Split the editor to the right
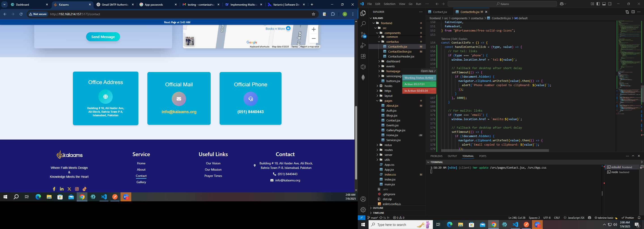Viewport: 644px width, 229px height. (x=633, y=12)
